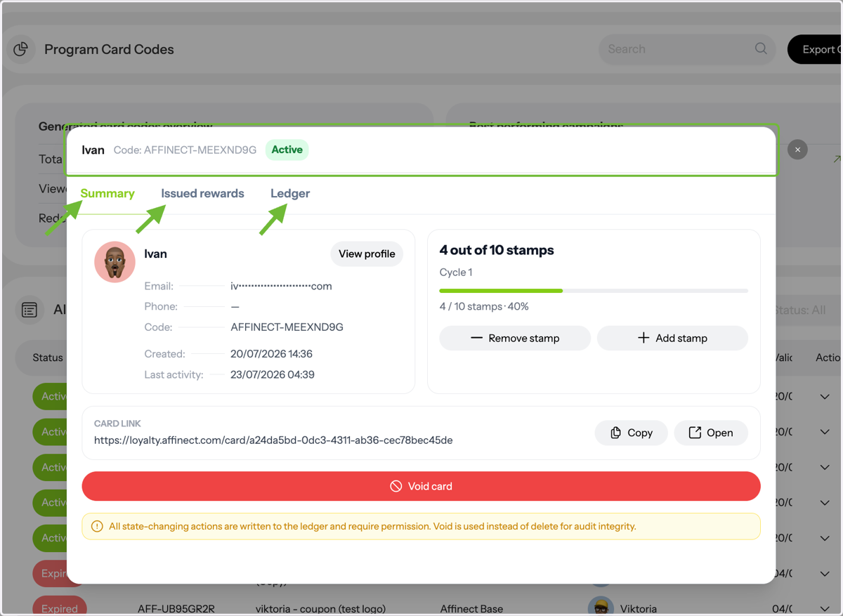This screenshot has height=616, width=843.
Task: Expand actions chevron of second table row
Action: (x=825, y=432)
